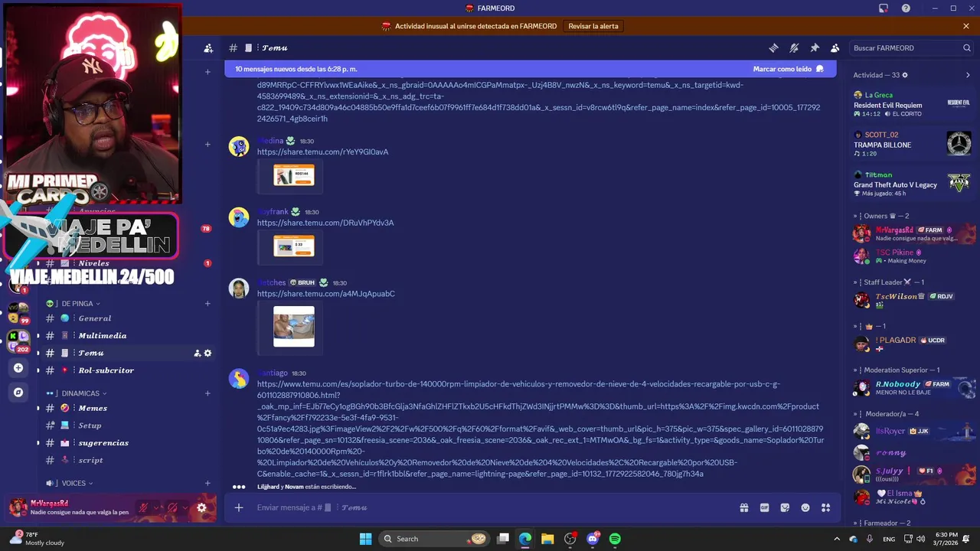Open Tiltman Grand Theft Auto V activity

(x=913, y=184)
